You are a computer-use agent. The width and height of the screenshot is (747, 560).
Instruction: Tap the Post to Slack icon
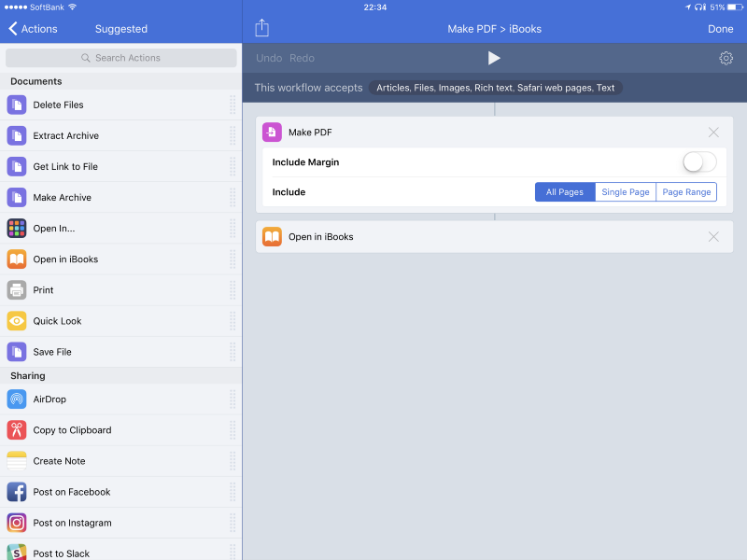[17, 553]
